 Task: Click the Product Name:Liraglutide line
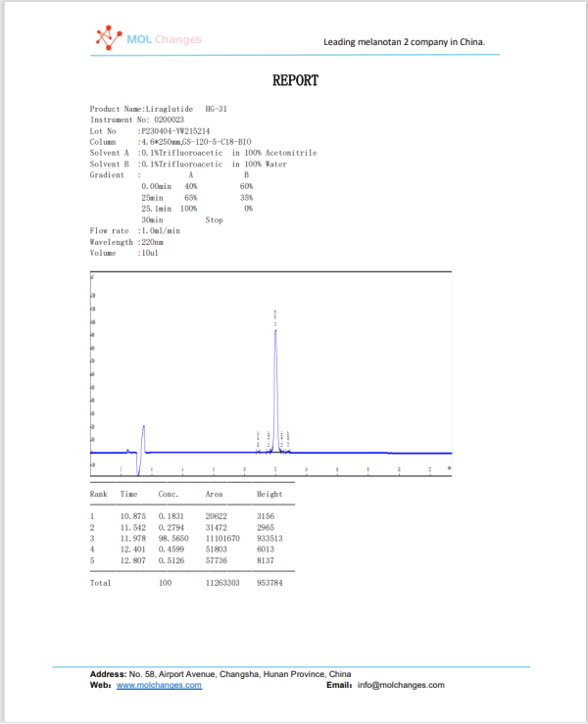click(159, 109)
